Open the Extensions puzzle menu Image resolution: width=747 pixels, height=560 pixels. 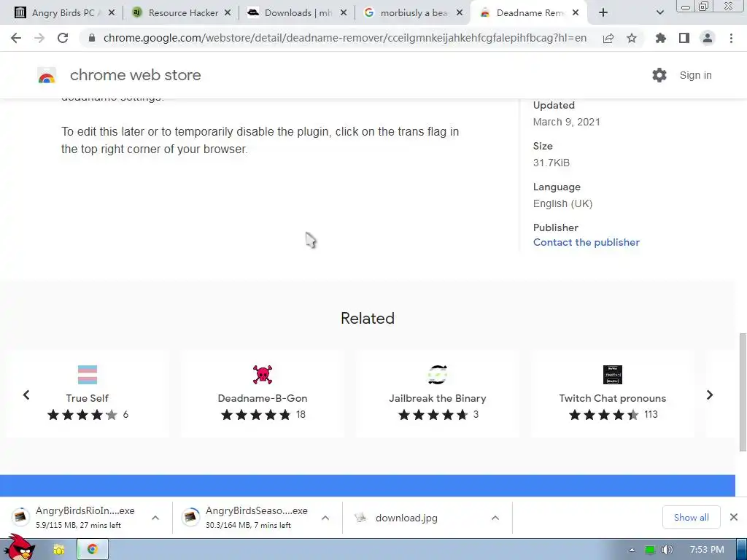pos(660,38)
